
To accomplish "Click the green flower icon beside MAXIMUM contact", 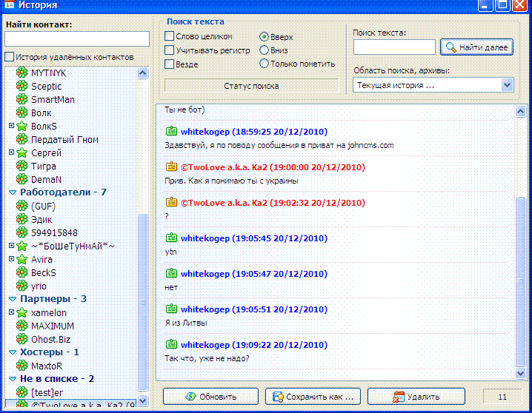I will 21,326.
